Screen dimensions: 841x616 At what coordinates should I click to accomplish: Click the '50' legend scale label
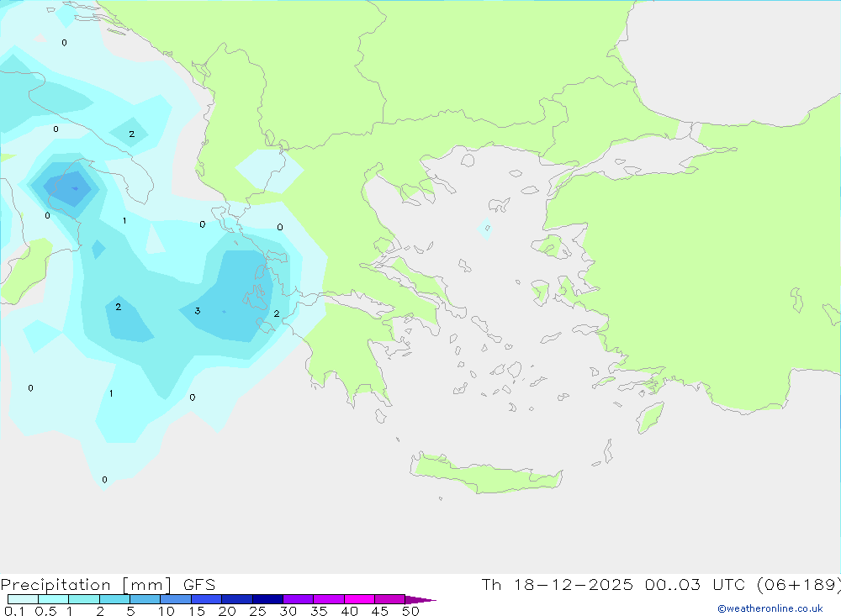(x=410, y=611)
